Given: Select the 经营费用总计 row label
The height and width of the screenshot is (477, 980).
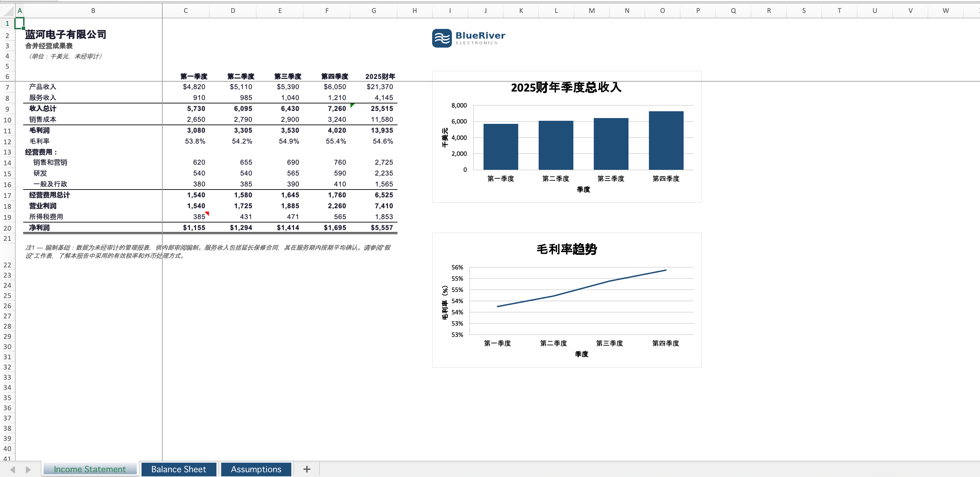Looking at the screenshot, I should pos(49,195).
